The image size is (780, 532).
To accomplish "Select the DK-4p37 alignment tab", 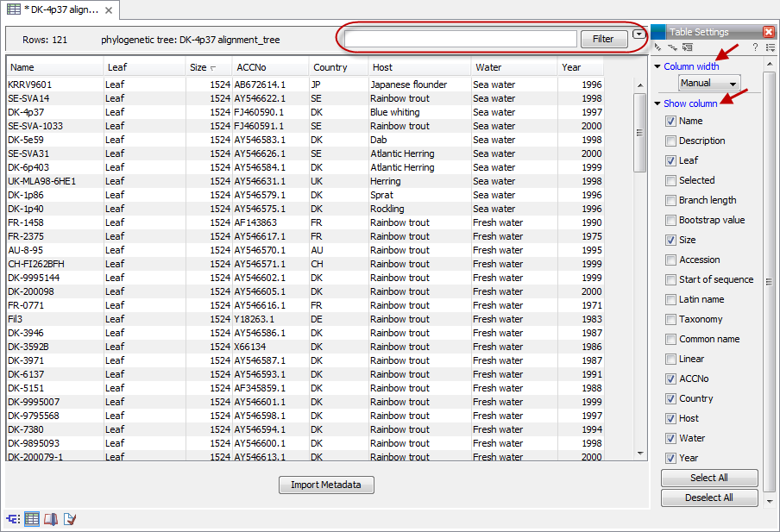I will click(x=60, y=9).
